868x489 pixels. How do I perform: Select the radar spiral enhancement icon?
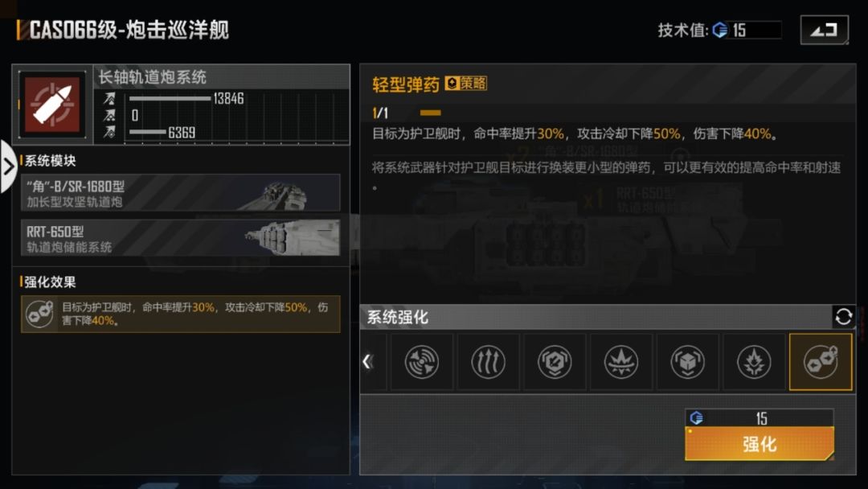point(422,362)
